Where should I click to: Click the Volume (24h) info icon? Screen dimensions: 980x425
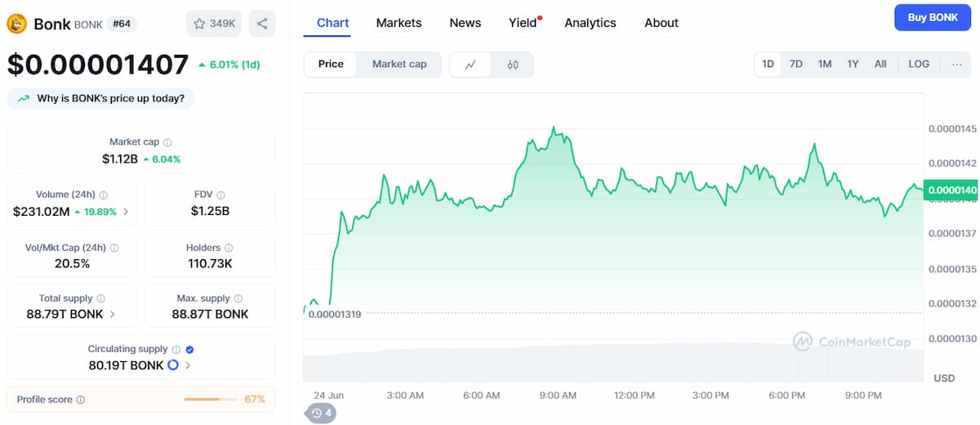click(104, 195)
